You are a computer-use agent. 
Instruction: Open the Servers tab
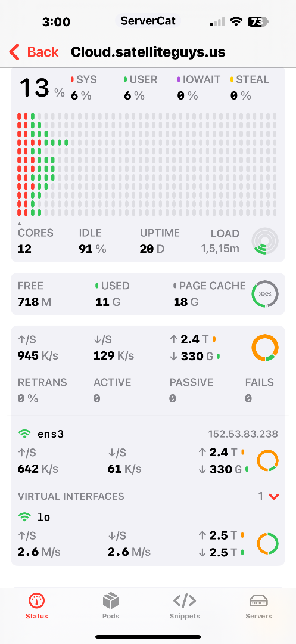coord(258,606)
